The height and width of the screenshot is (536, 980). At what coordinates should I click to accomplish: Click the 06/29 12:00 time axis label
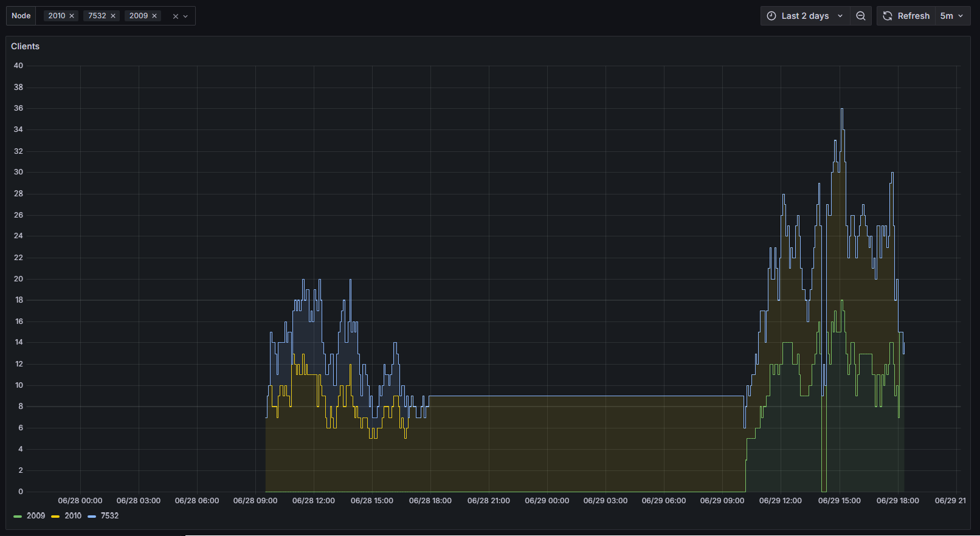(x=780, y=501)
